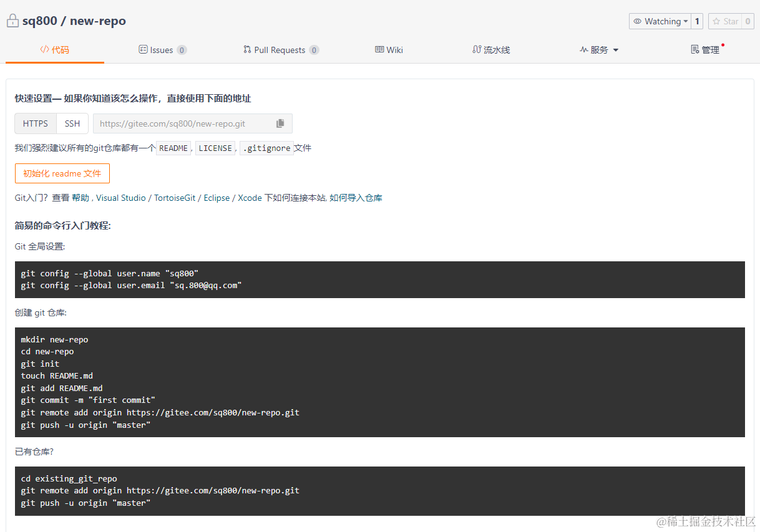Select the SSH protocol option
The height and width of the screenshot is (532, 760).
coord(72,123)
